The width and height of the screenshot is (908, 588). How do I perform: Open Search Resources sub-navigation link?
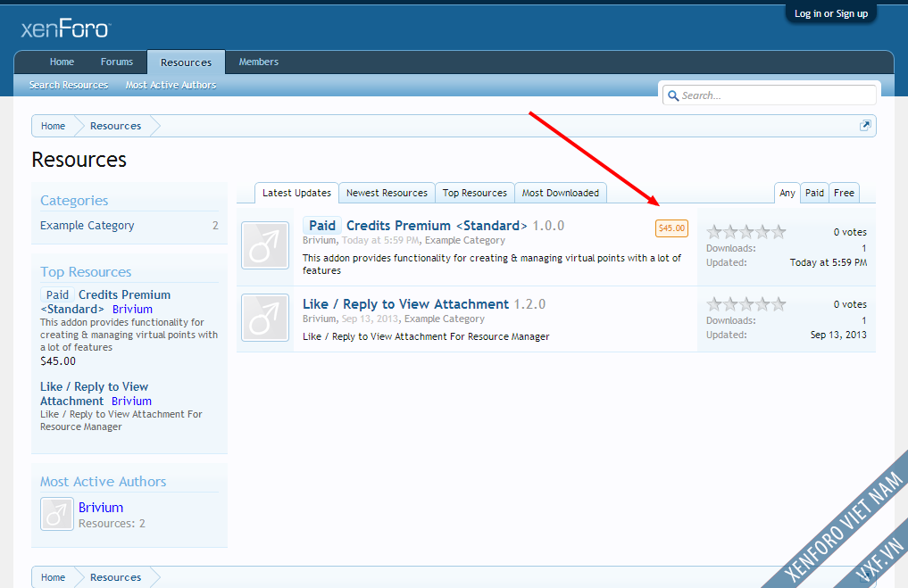69,85
